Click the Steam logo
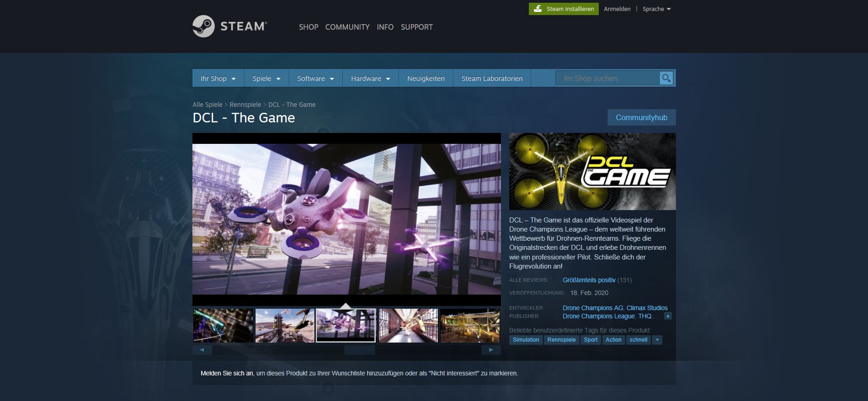The height and width of the screenshot is (401, 868). tap(229, 26)
